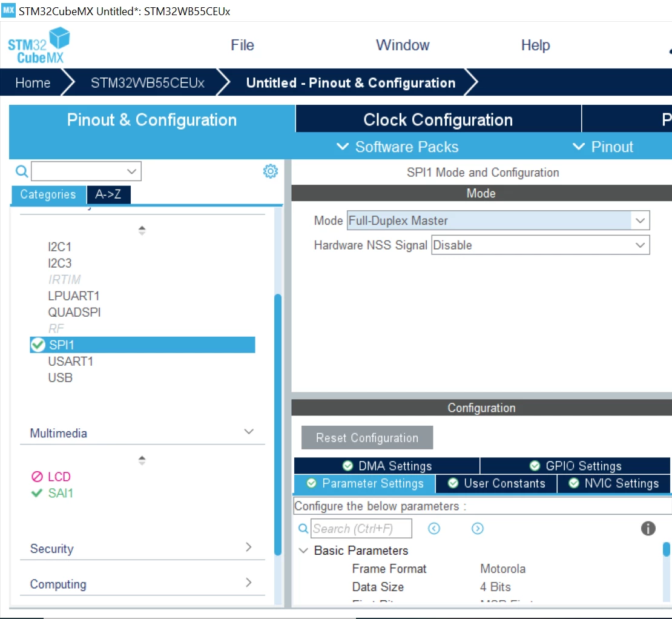Click the parameter search magnifier icon
The width and height of the screenshot is (672, 619).
click(303, 528)
